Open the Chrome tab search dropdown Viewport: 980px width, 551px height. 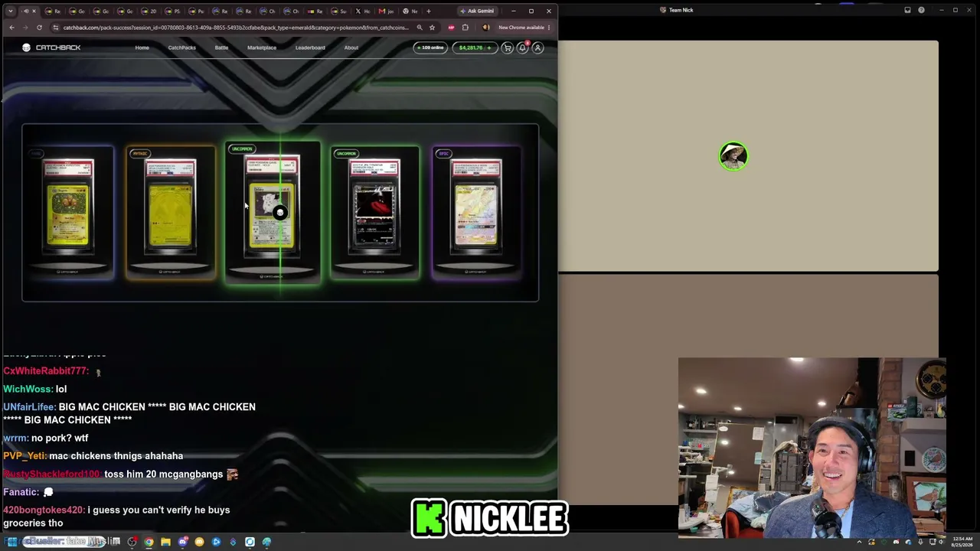10,11
